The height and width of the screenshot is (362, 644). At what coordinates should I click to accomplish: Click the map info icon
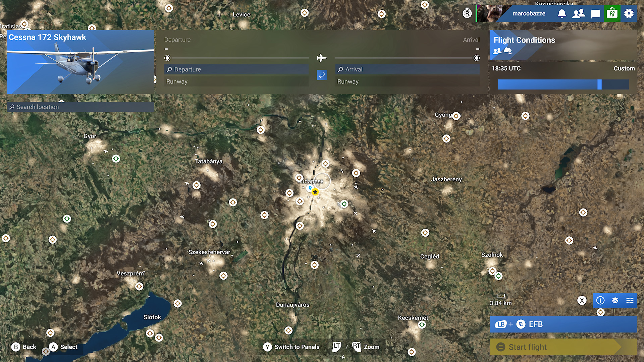pos(600,300)
